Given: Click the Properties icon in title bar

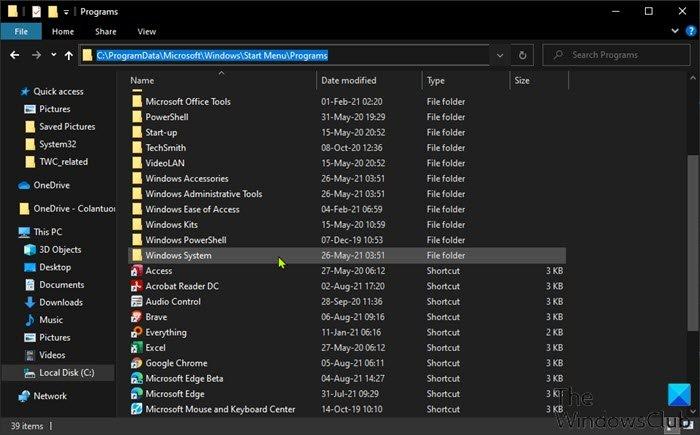Looking at the screenshot, I should [37, 12].
